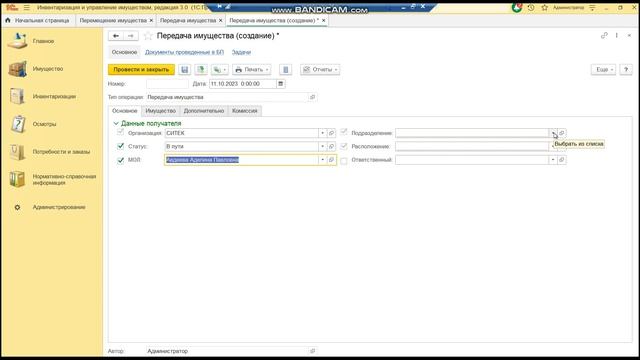Expand the Организация dropdown list
The height and width of the screenshot is (360, 640).
322,133
